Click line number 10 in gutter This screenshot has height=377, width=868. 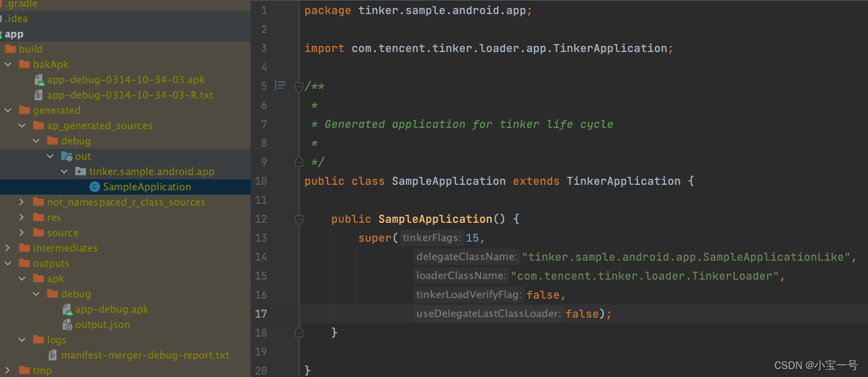coord(261,181)
